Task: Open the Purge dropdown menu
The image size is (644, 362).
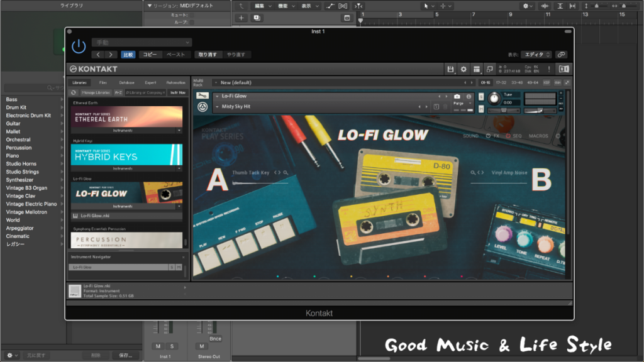Action: click(x=463, y=104)
